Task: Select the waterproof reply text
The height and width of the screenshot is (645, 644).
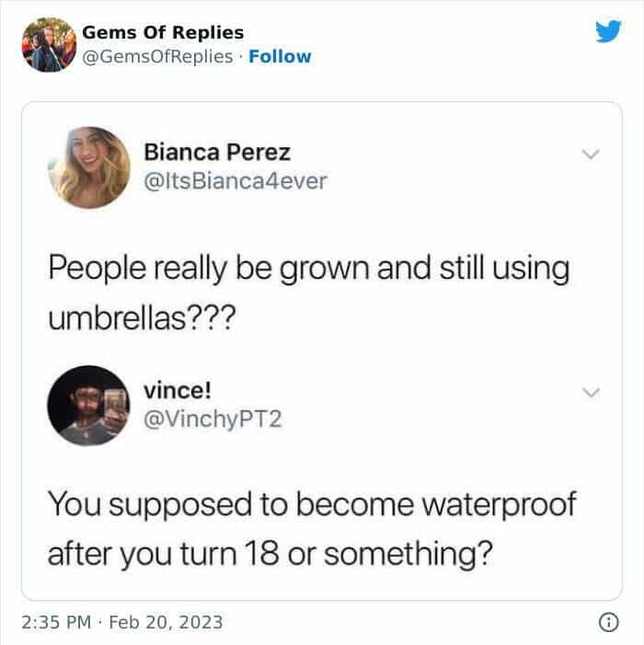Action: [312, 529]
